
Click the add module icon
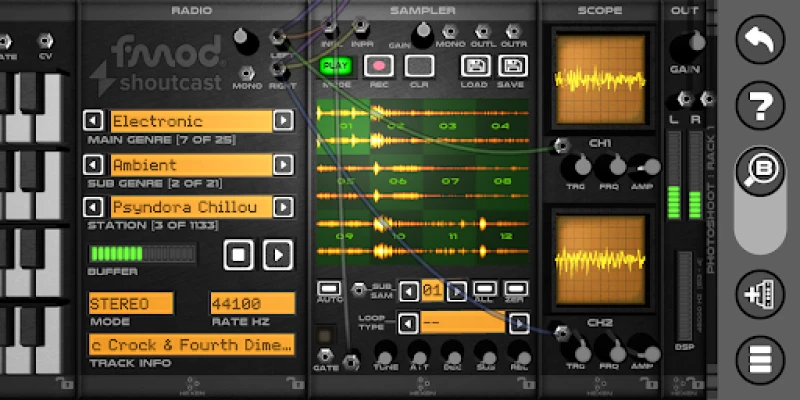click(x=759, y=296)
